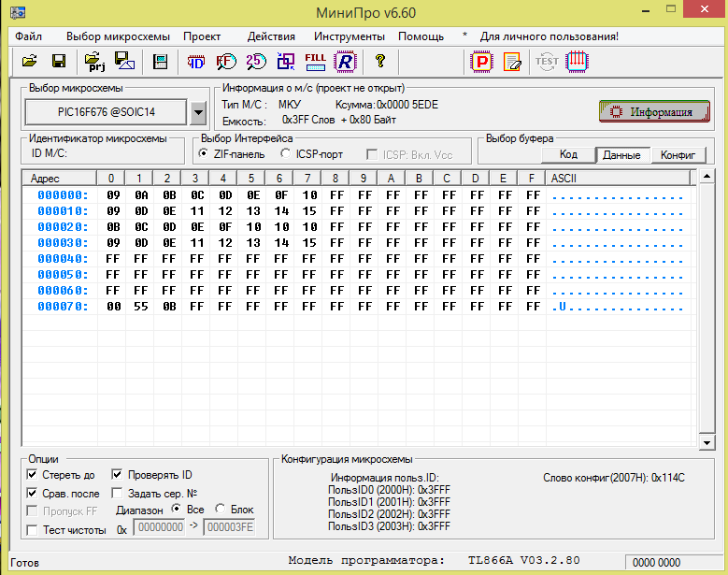Click the program chip 'P' icon
728x575 pixels.
click(481, 62)
